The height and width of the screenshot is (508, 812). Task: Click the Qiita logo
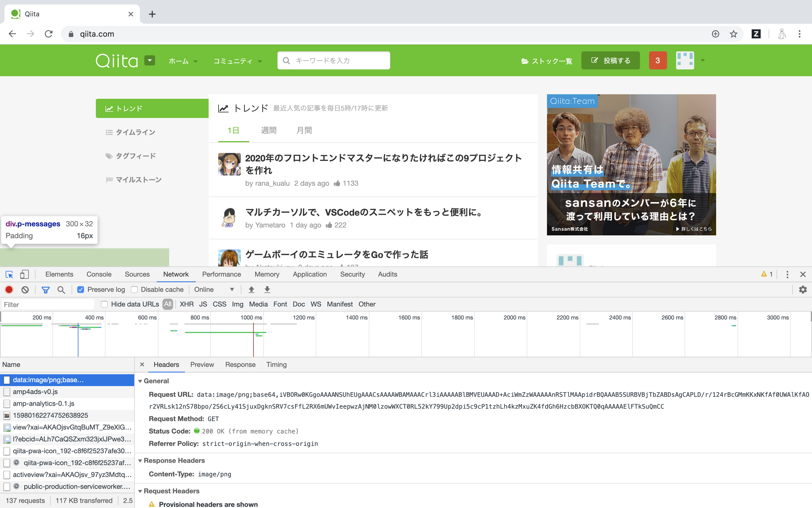(x=117, y=61)
